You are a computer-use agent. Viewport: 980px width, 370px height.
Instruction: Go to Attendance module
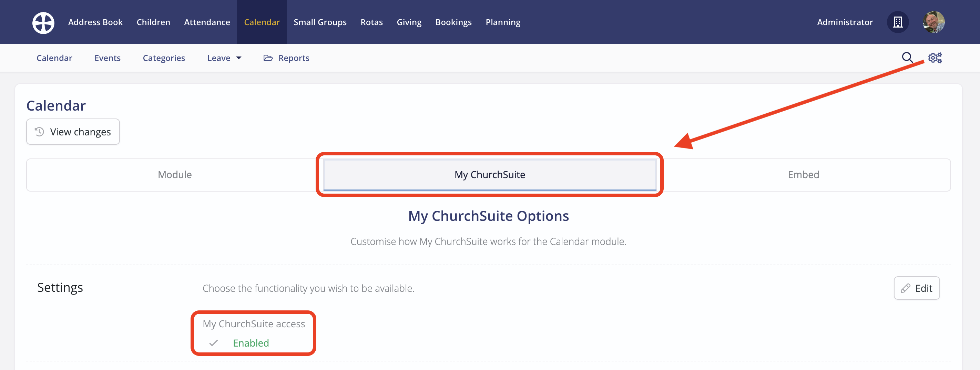click(207, 22)
